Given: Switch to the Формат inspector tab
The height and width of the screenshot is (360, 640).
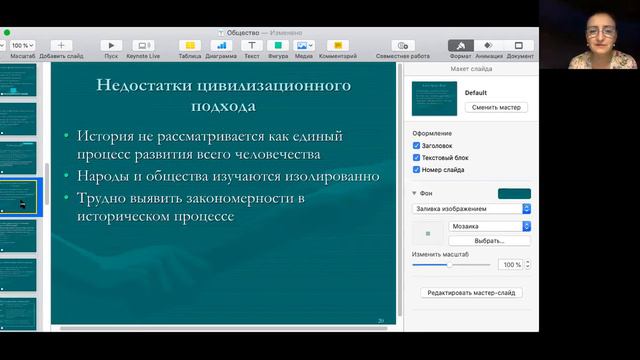Looking at the screenshot, I should pyautogui.click(x=461, y=45).
